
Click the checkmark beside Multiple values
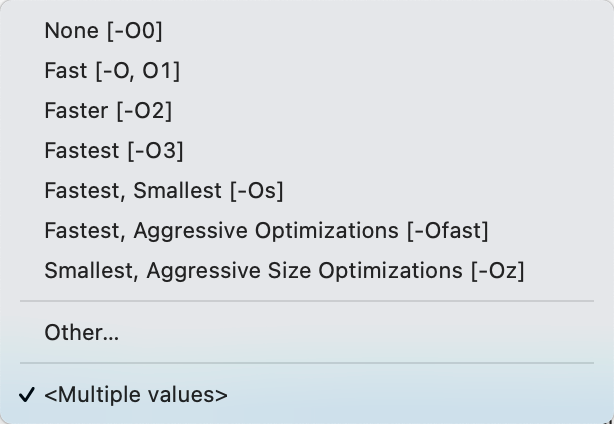pos(27,395)
